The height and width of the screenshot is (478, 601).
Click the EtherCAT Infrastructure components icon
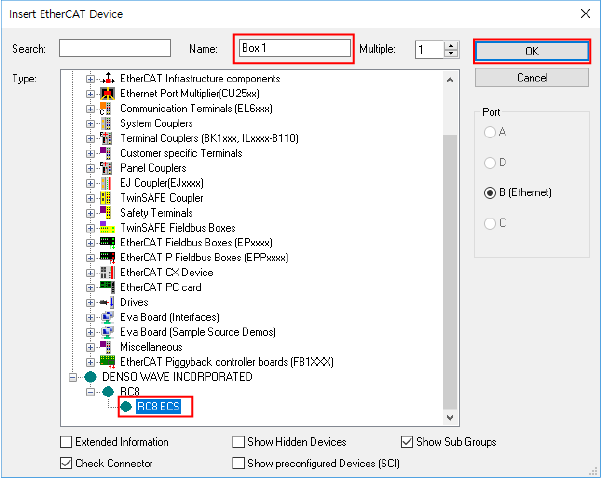(108, 78)
